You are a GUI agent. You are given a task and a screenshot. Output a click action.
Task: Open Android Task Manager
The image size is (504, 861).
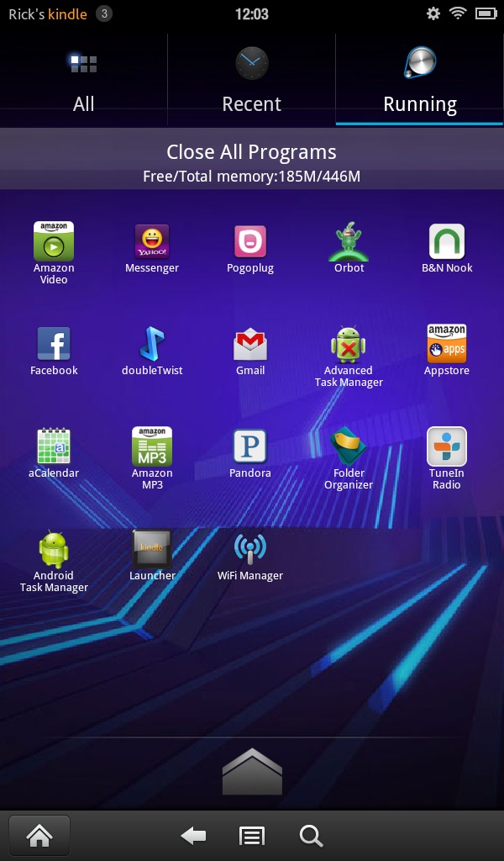click(x=54, y=549)
